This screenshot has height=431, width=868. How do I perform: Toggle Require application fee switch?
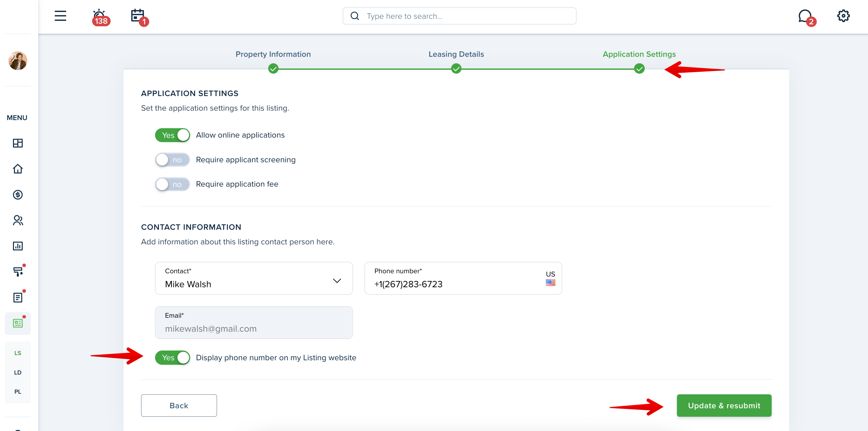point(172,184)
